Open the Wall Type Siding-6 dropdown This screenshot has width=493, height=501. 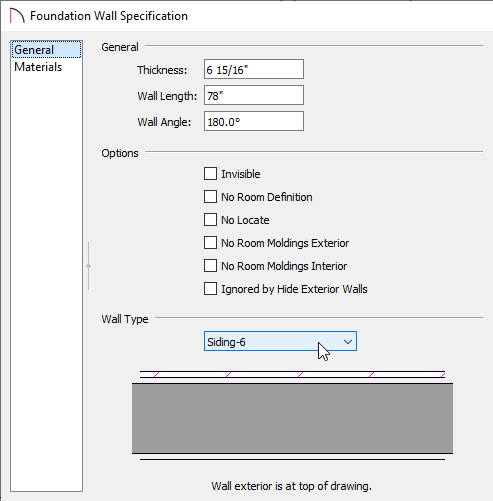point(280,341)
